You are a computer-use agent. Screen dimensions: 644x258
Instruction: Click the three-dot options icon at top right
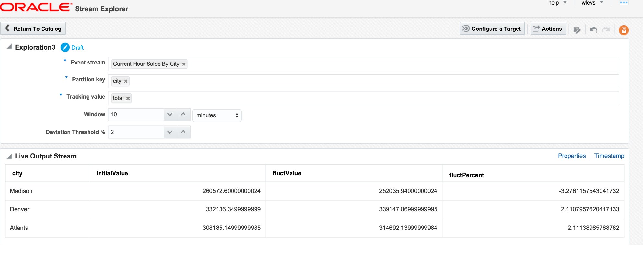624,3
